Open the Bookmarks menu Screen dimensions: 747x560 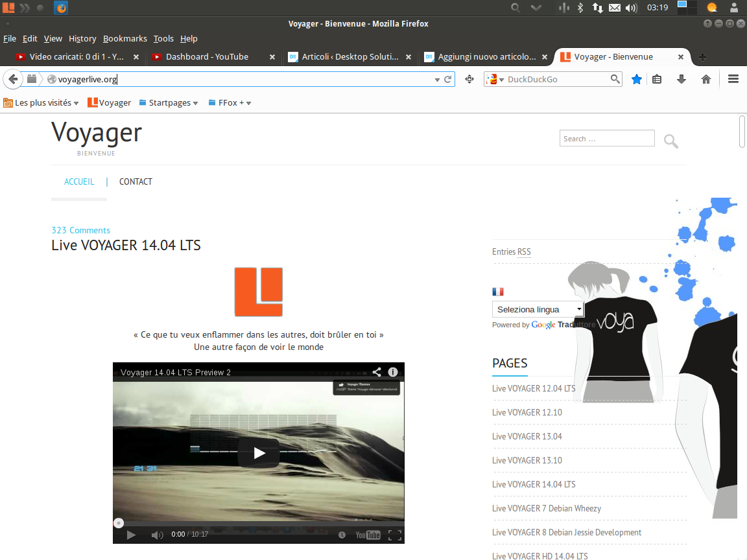[x=124, y=38]
